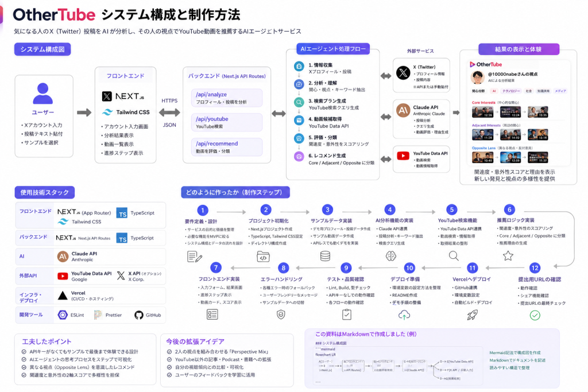
Task: Click the star icon under 推薦ロジック実装
Action: pyautogui.click(x=508, y=256)
